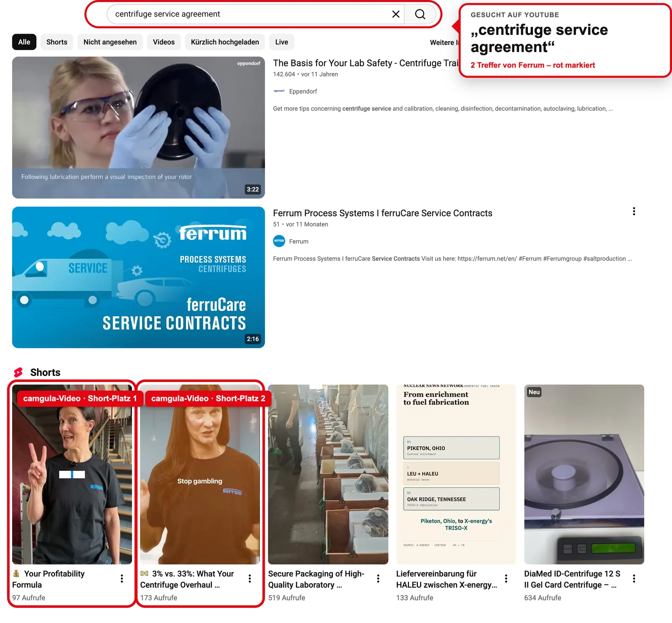The image size is (672, 623).
Task: Click the 'vor 11 Monaten' text of Ferrum video
Action: pos(307,225)
